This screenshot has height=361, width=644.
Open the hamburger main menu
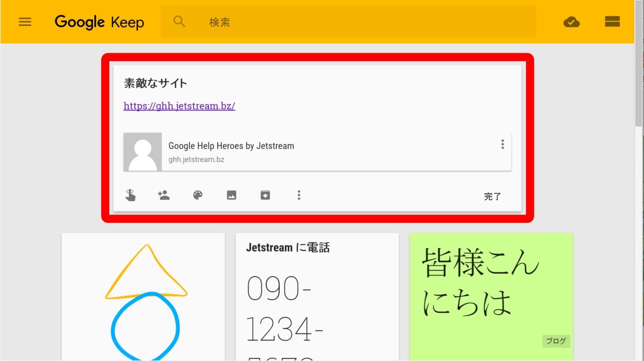point(25,22)
